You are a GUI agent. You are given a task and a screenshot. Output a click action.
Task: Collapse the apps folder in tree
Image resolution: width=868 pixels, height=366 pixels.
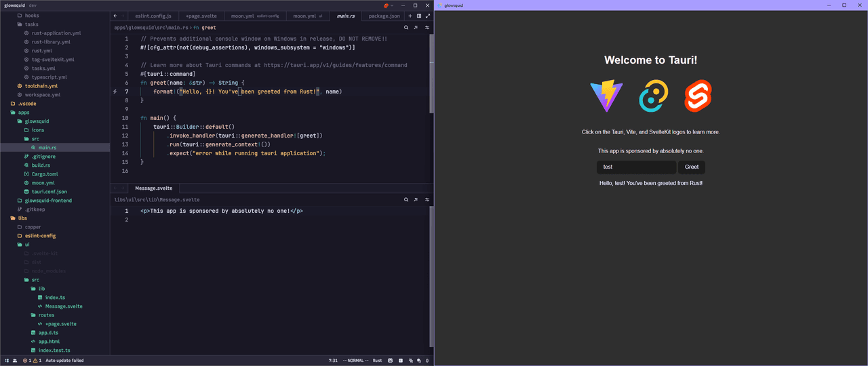(x=23, y=113)
